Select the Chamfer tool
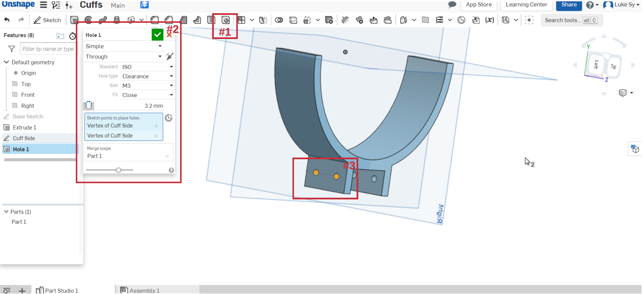644x294 pixels. 169,20
